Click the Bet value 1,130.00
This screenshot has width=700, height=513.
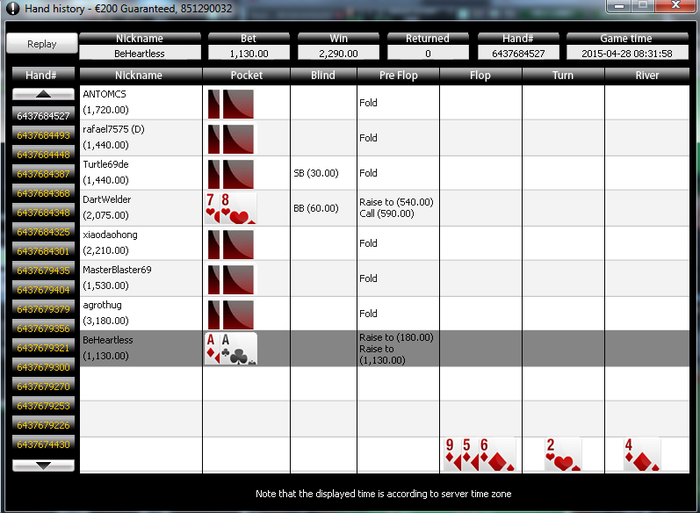[249, 54]
